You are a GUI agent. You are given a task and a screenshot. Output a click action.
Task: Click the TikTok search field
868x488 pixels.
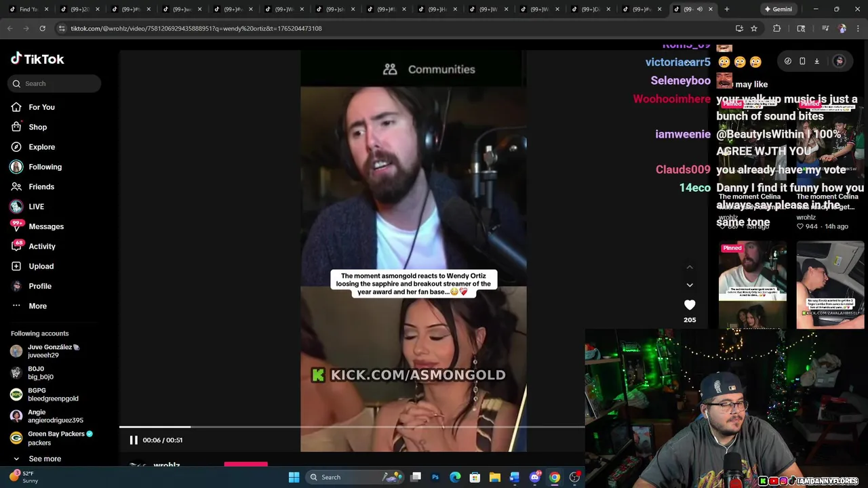55,83
